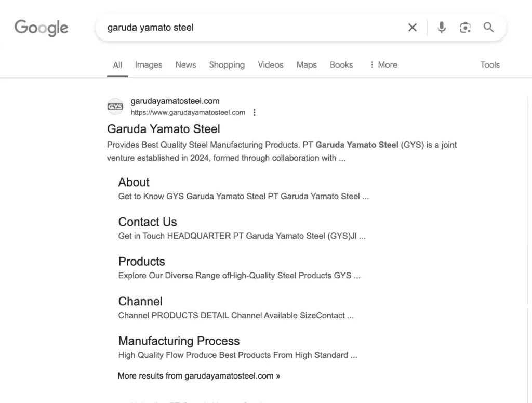This screenshot has width=532, height=403.
Task: Clear the search query with the X icon
Action: pos(412,27)
